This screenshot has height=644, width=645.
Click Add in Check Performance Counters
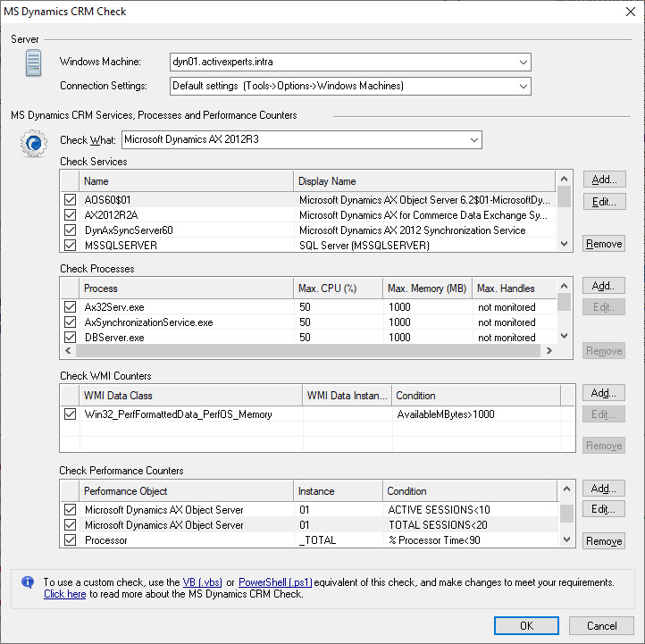603,489
